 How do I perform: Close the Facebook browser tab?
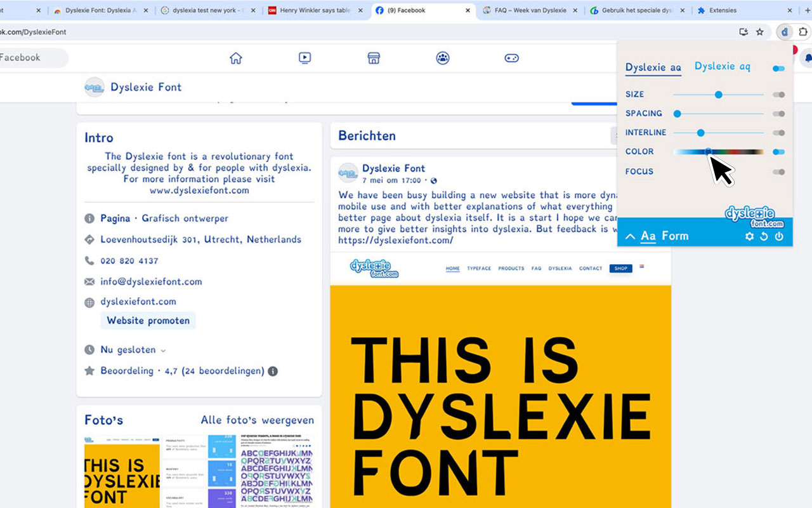pos(468,10)
